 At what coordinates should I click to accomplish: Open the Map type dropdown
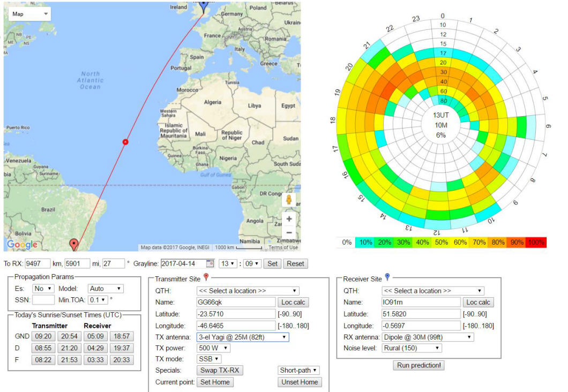pos(29,13)
